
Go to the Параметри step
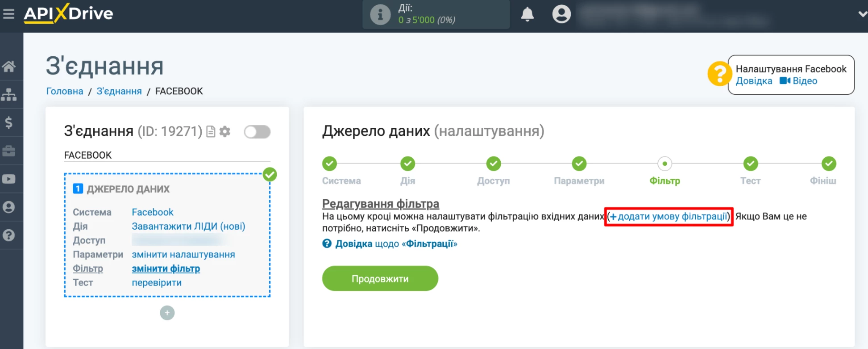click(579, 164)
